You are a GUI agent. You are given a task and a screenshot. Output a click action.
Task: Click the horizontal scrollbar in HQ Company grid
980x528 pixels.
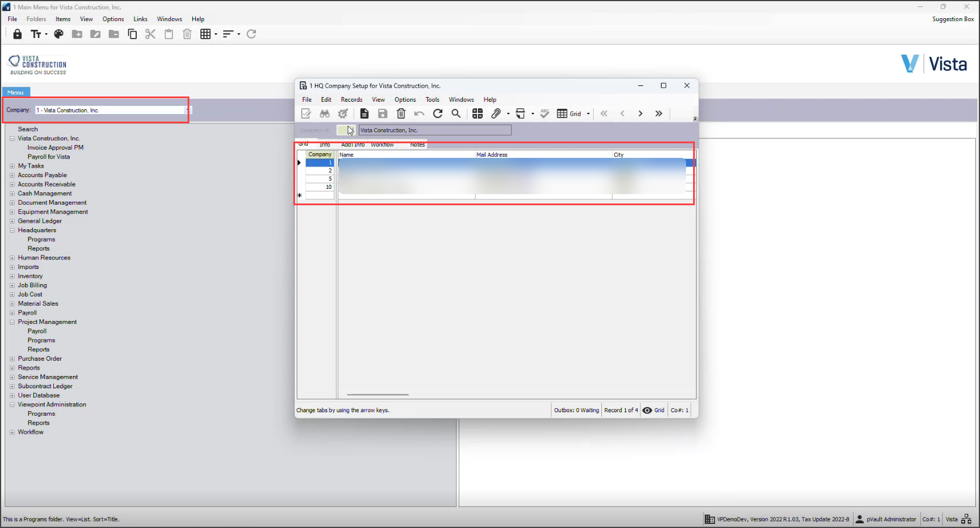378,395
